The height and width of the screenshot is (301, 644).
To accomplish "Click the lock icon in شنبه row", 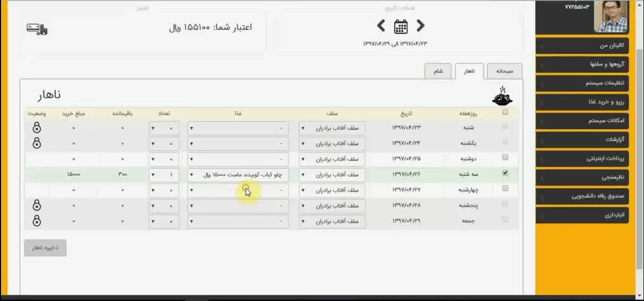I will click(37, 128).
